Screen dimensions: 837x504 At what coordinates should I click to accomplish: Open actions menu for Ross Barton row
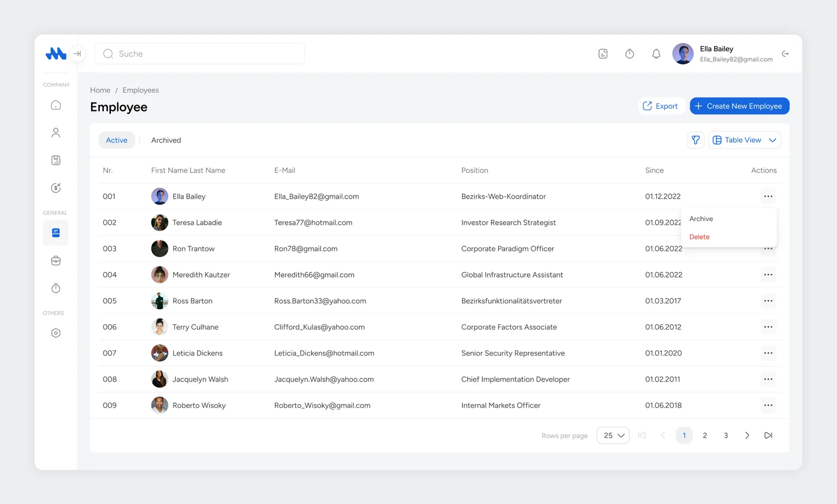click(x=768, y=301)
